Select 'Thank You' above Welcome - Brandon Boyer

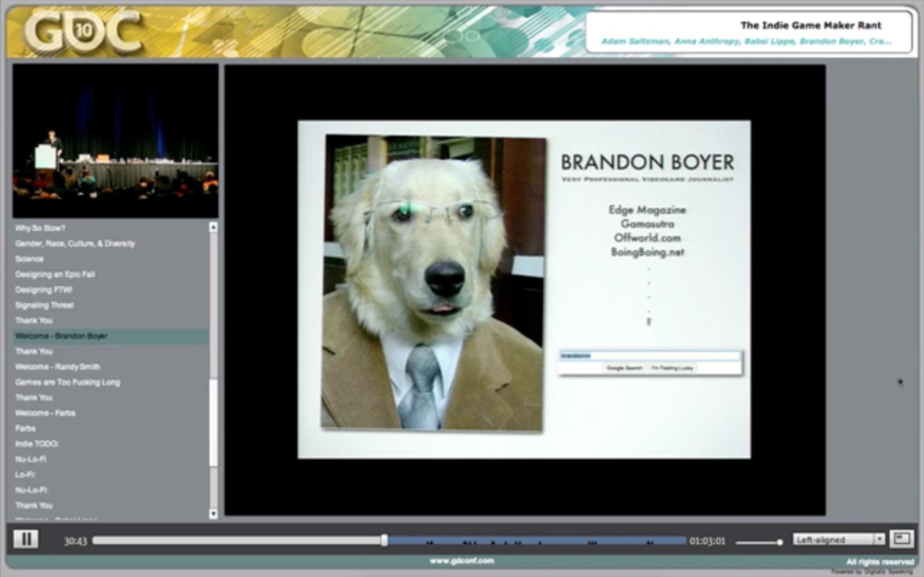coord(34,320)
